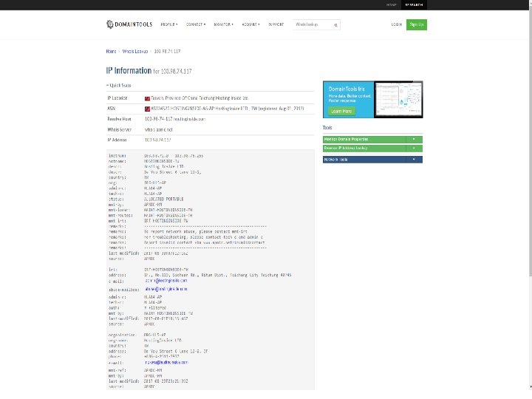Select the 'IP Information' heading
The width and height of the screenshot is (532, 399).
click(129, 71)
